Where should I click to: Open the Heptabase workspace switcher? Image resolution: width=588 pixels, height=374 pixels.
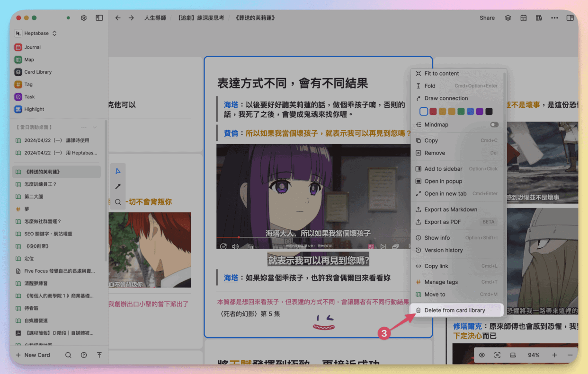point(36,34)
